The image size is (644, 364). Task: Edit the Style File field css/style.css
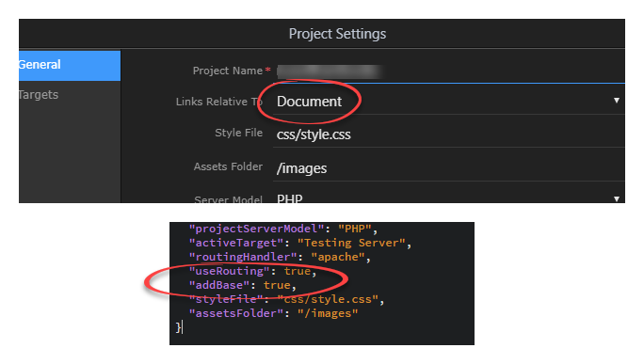448,135
